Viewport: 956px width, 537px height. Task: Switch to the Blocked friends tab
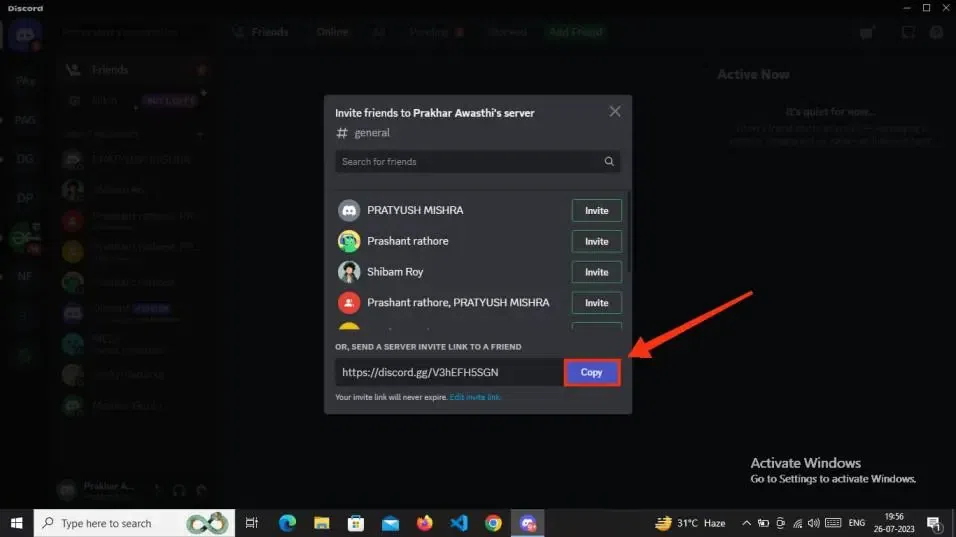tap(506, 32)
